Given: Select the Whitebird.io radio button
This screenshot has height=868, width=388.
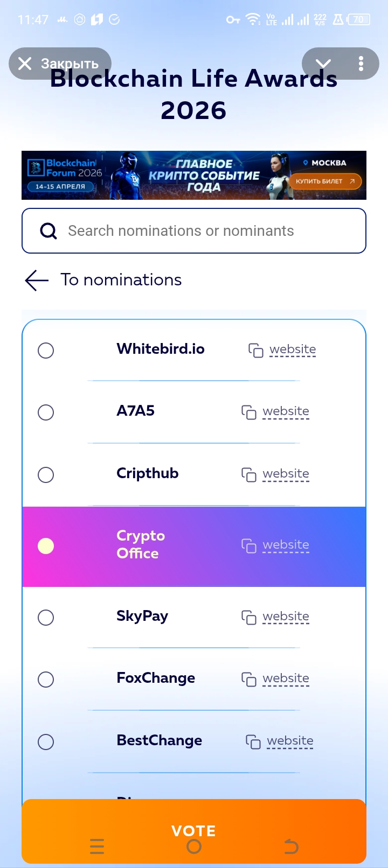Looking at the screenshot, I should pyautogui.click(x=46, y=351).
